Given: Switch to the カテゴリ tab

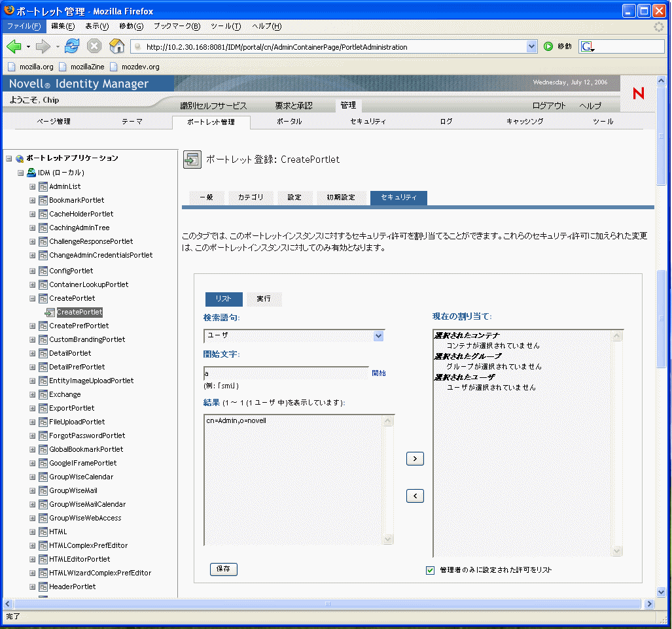Looking at the screenshot, I should (x=251, y=197).
